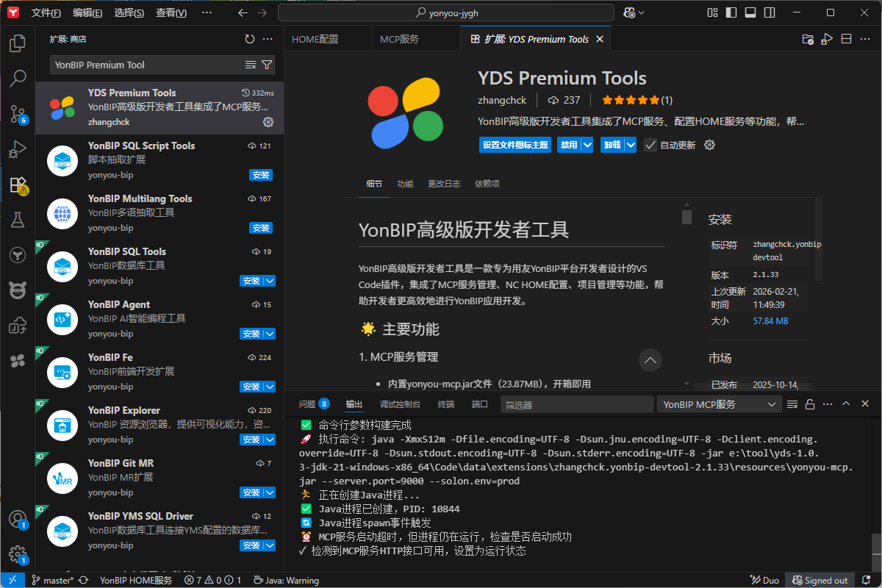Click the output filter input field
Viewport: 882px width, 588px height.
click(x=576, y=404)
